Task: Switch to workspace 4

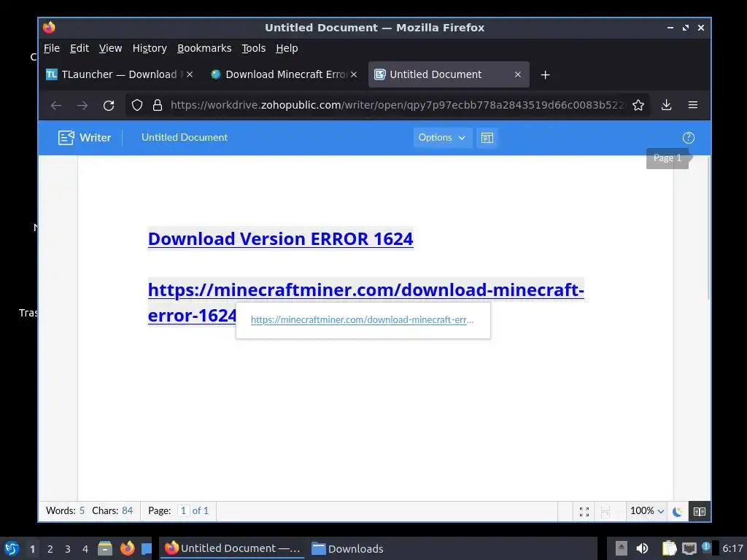Action: (85, 549)
